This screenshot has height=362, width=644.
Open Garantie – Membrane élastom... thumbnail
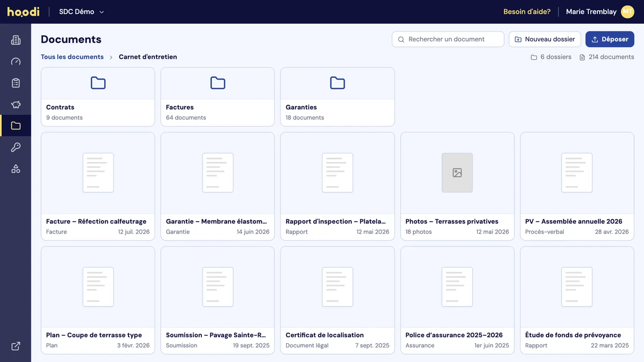[x=218, y=173]
